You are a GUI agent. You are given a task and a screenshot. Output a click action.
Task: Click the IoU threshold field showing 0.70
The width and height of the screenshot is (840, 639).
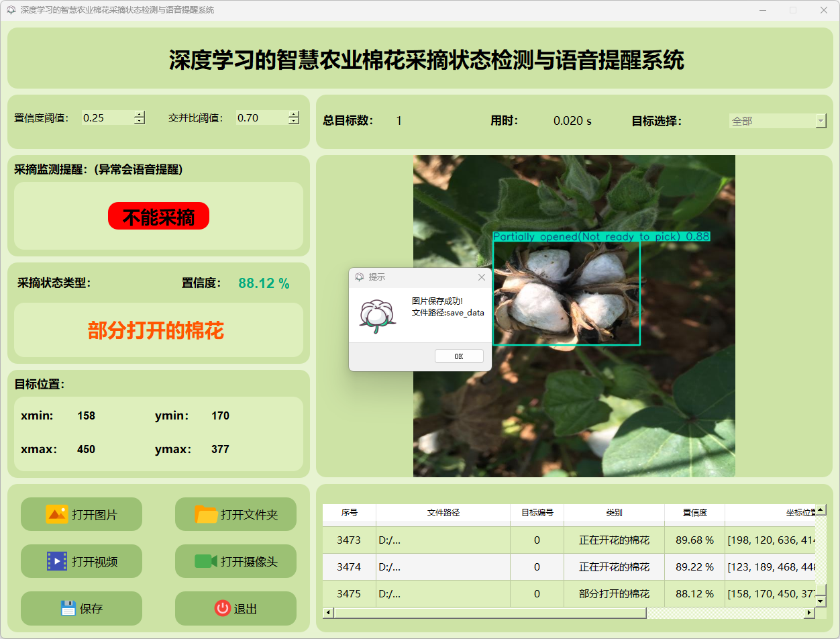tap(260, 118)
